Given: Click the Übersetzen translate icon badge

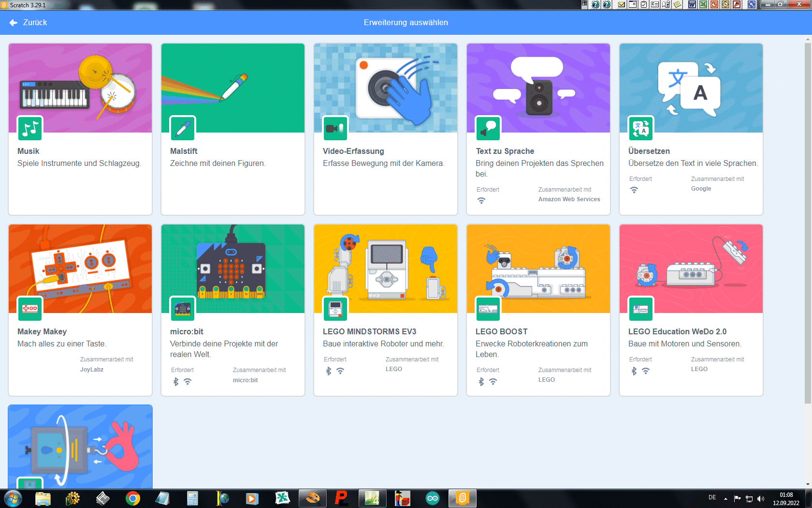Looking at the screenshot, I should pos(641,128).
